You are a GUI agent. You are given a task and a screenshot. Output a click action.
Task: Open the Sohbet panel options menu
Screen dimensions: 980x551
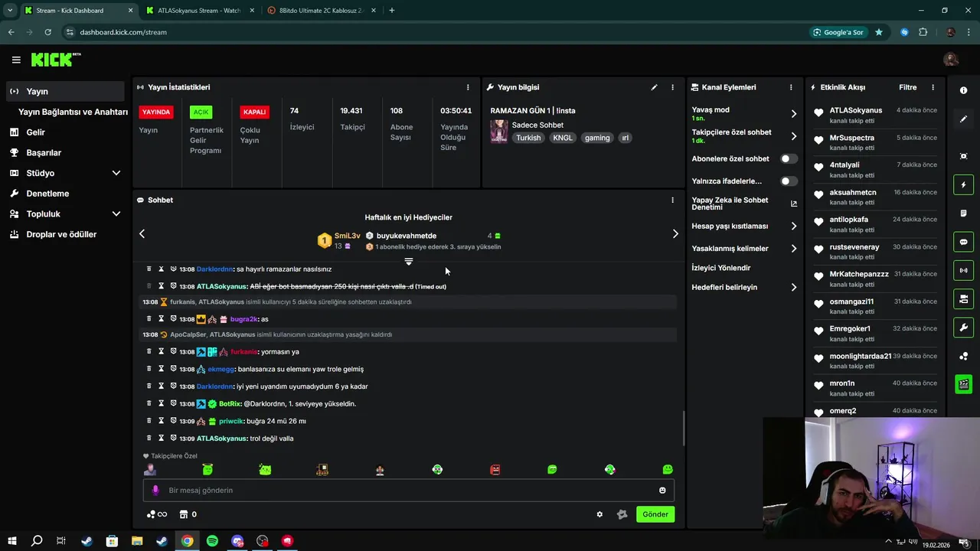click(x=672, y=200)
